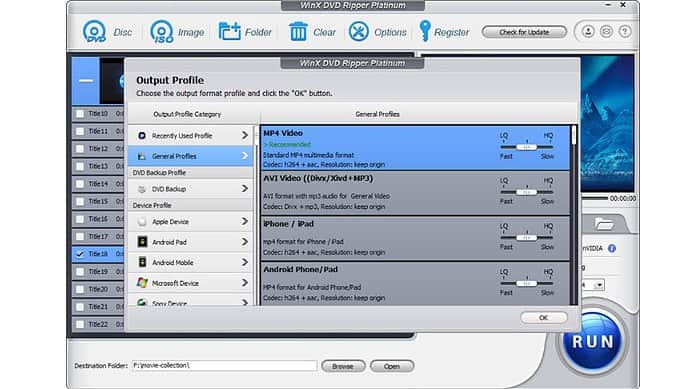Expand Apple Device chevron
This screenshot has width=699, height=389.
[245, 221]
